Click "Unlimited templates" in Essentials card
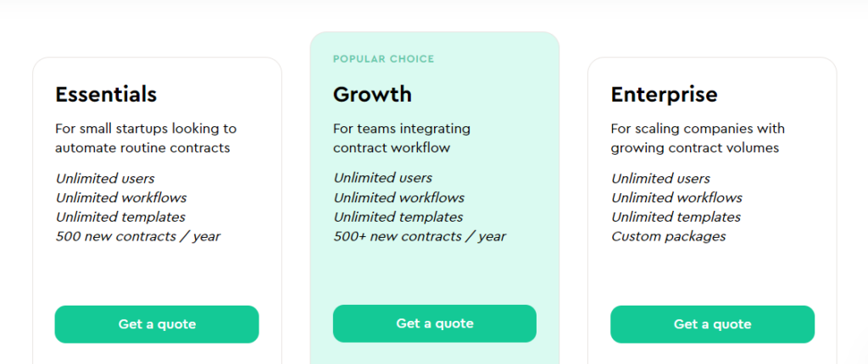The image size is (868, 364). coord(120,217)
